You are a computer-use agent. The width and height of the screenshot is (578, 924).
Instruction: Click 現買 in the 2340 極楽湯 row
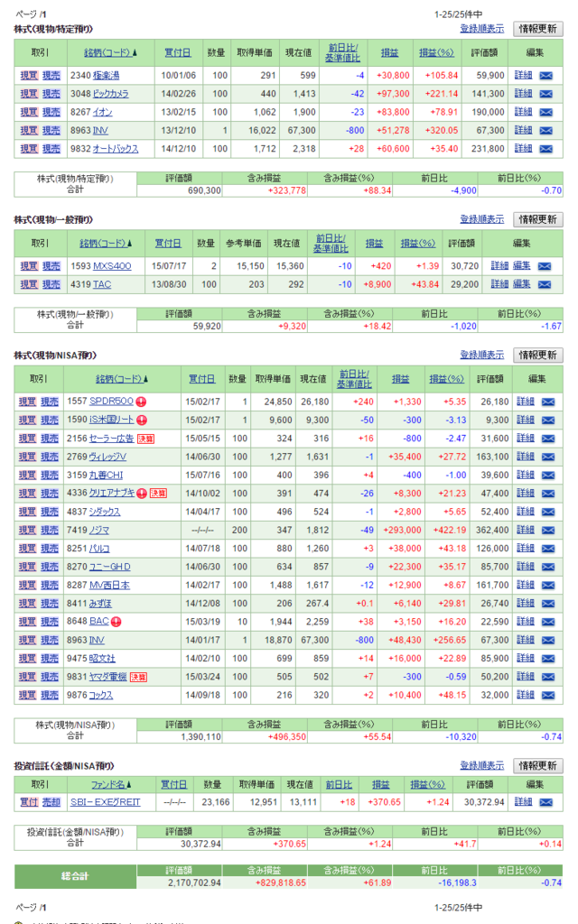[x=29, y=76]
